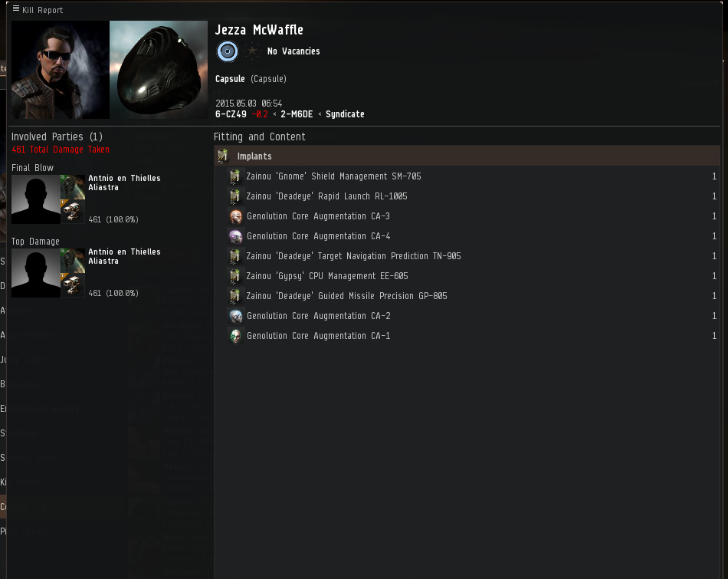Open the Kill Report window menu icon
This screenshot has height=579, width=728.
click(16, 8)
